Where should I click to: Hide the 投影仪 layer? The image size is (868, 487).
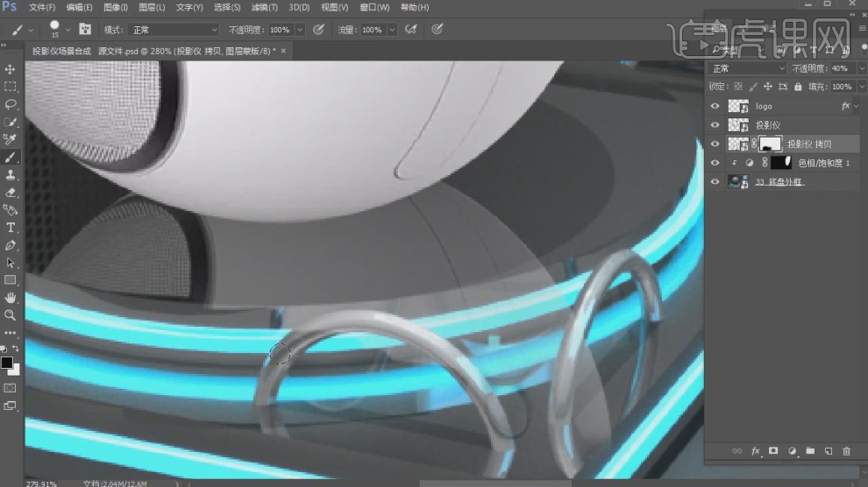click(x=715, y=125)
